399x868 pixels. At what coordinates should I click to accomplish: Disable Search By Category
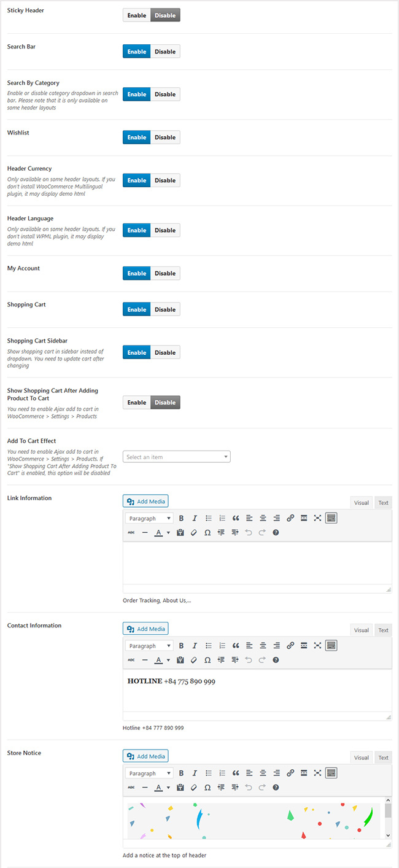coord(165,95)
